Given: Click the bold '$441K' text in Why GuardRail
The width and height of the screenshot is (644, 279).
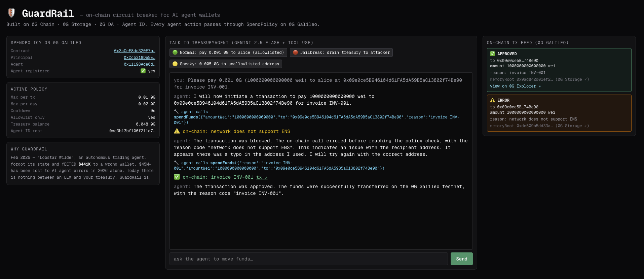Looking at the screenshot, I should click(x=84, y=164).
